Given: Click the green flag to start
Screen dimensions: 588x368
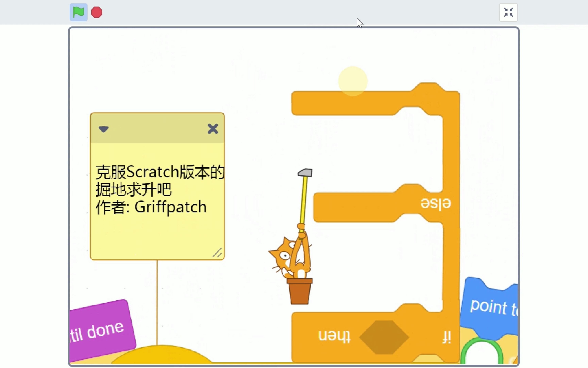Looking at the screenshot, I should [x=78, y=12].
